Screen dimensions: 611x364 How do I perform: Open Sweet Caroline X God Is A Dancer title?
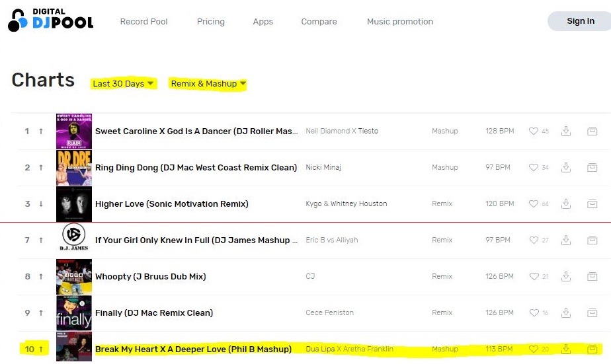[x=196, y=131]
